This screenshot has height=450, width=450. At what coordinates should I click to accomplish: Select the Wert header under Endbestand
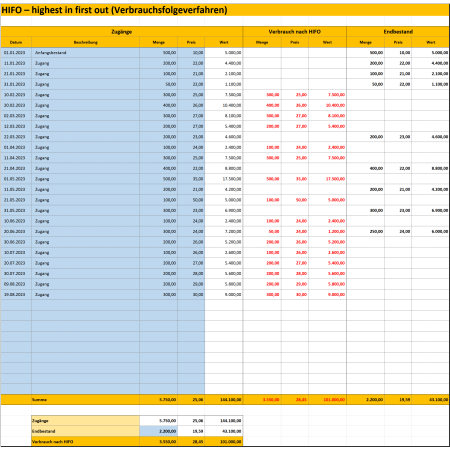431,42
